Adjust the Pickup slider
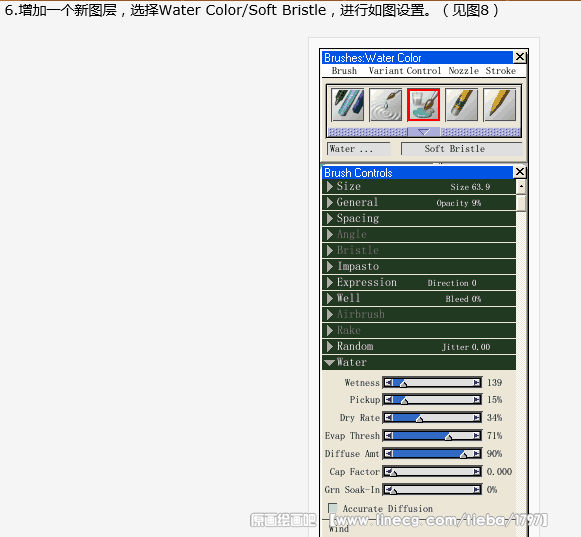581x537 pixels. pos(432,400)
